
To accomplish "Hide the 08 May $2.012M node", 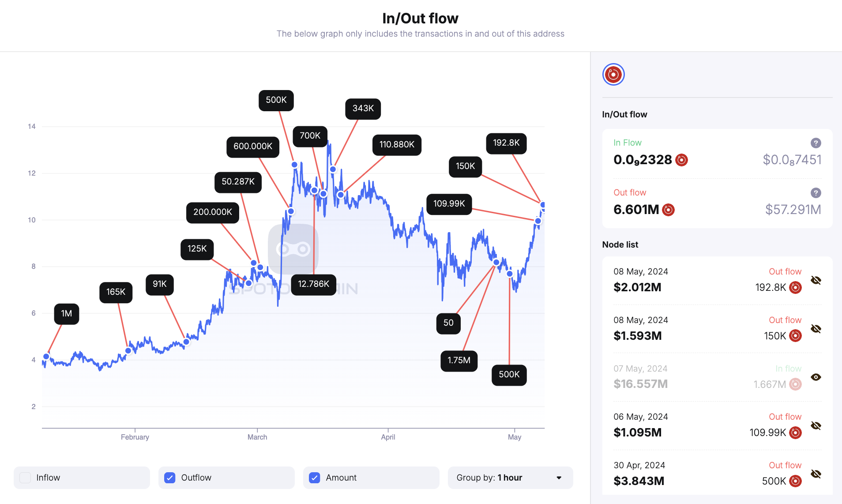I will pyautogui.click(x=816, y=280).
